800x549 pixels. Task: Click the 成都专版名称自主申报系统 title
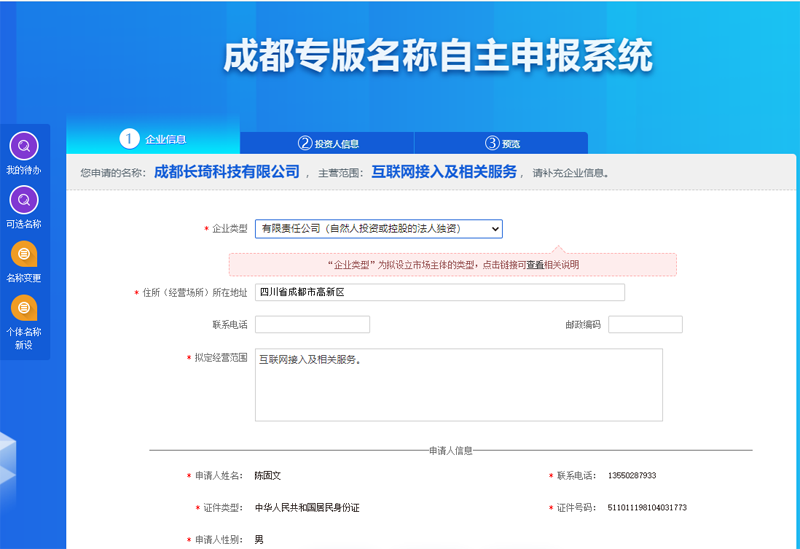(x=438, y=55)
